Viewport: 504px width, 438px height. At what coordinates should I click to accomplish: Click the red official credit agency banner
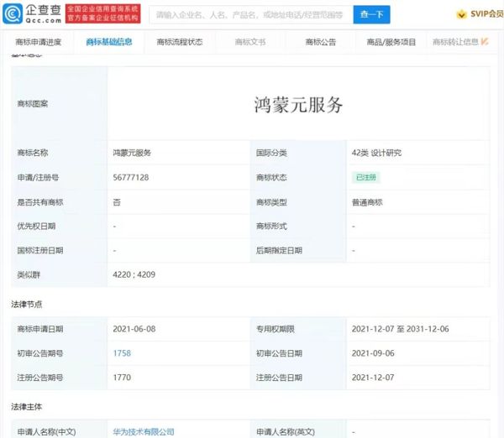(x=102, y=13)
